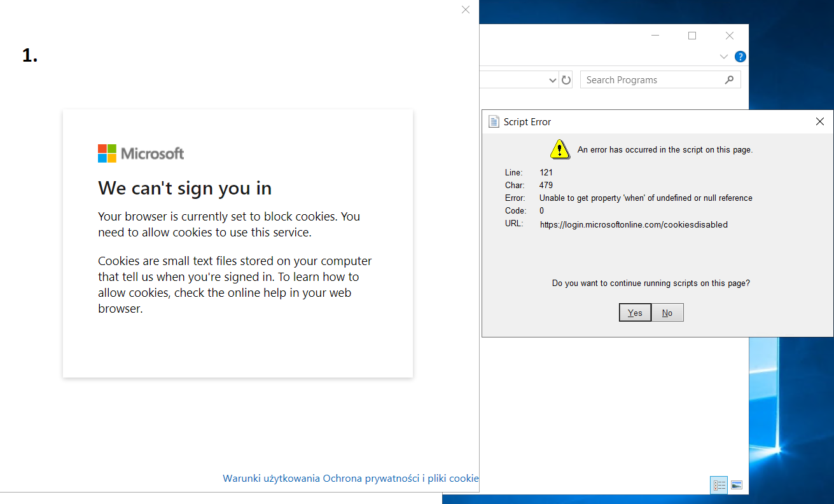Click No in the Script Error dialog
Viewport: 834px width, 504px height.
click(x=667, y=313)
